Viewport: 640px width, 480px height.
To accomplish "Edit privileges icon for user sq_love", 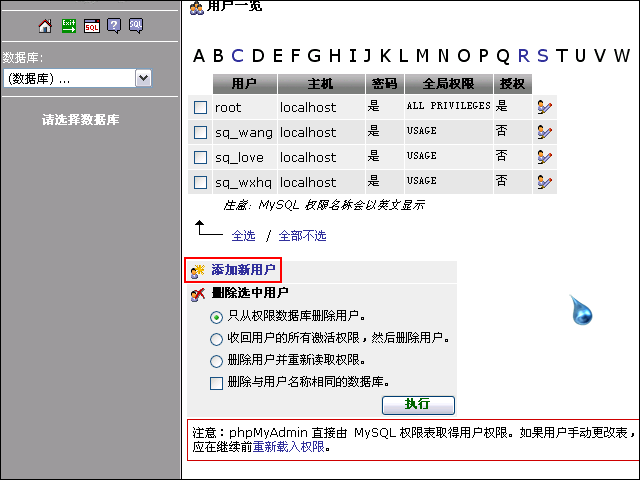I will click(544, 157).
